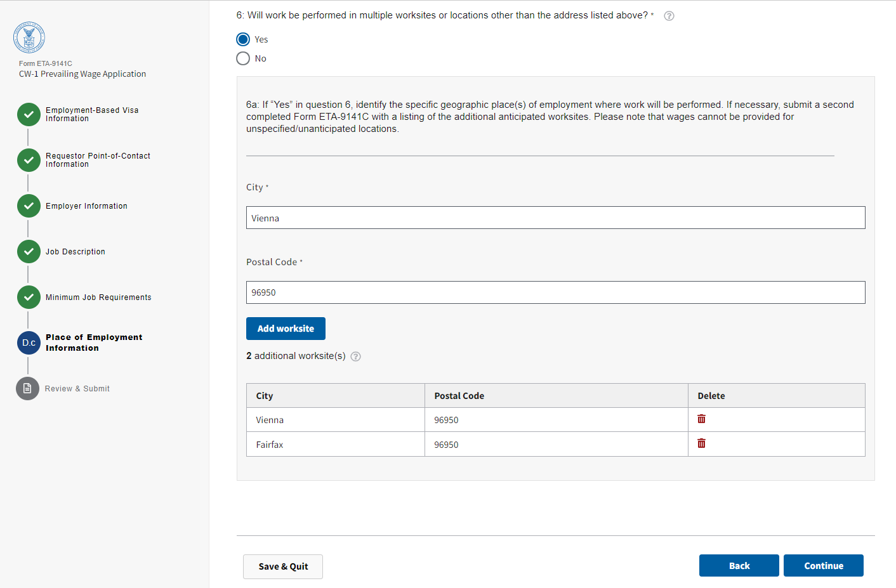This screenshot has width=896, height=588.
Task: Open help icon beside question 6
Action: (669, 16)
